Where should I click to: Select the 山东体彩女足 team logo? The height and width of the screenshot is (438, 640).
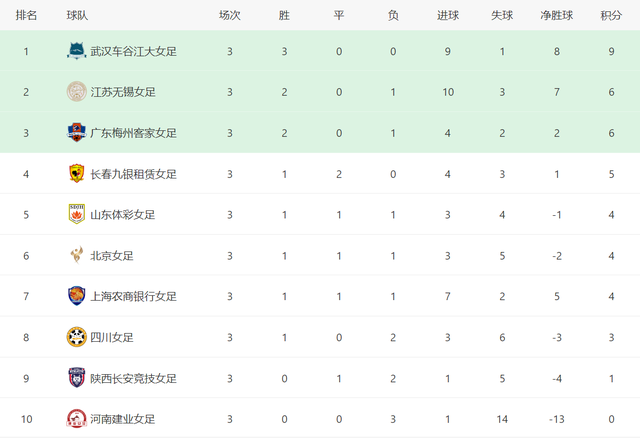point(76,214)
